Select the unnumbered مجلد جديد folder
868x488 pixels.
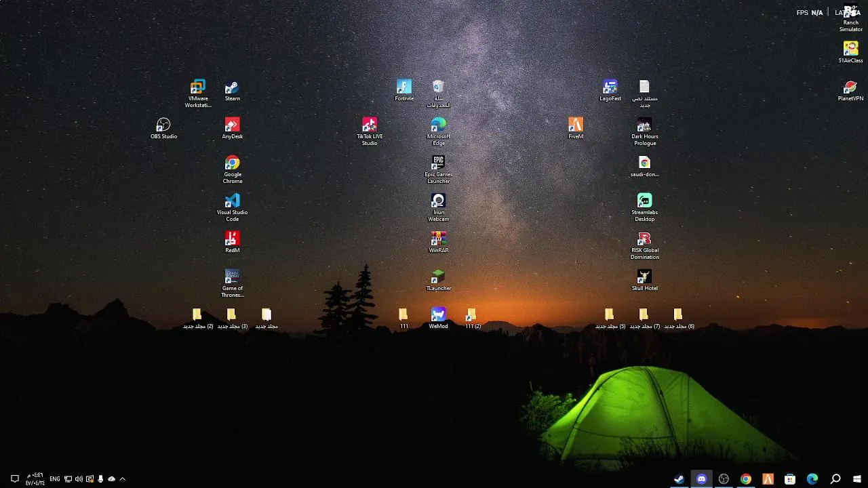[x=267, y=319]
